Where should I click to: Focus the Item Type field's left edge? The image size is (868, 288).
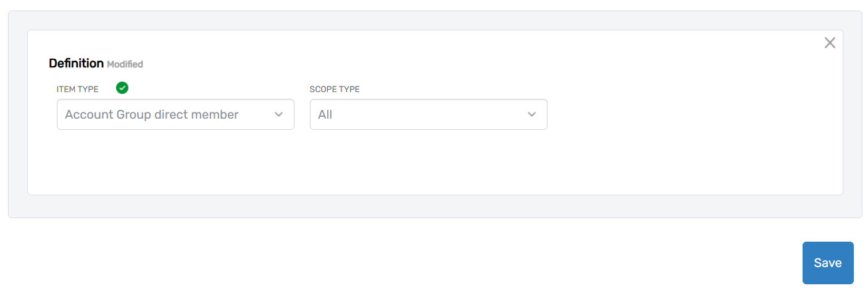[x=60, y=114]
